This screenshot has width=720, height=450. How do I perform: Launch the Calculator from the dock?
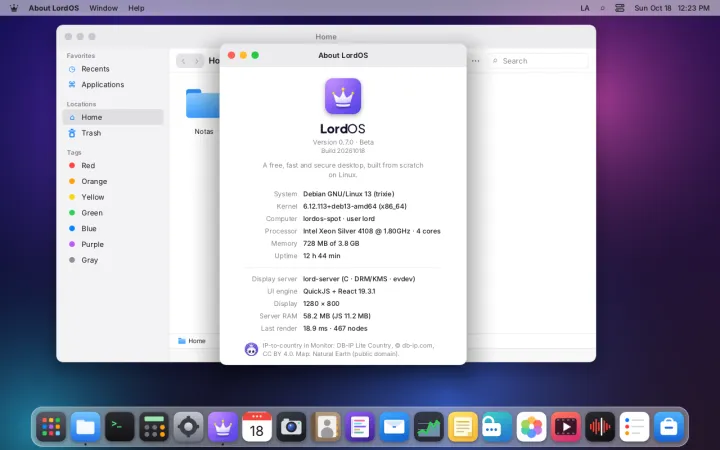point(154,427)
